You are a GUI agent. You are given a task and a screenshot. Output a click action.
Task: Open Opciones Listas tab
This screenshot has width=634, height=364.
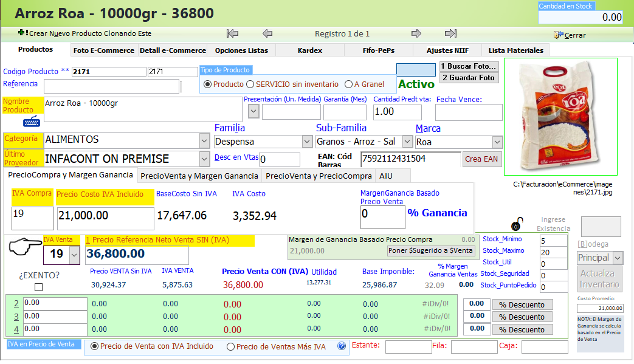coord(241,50)
